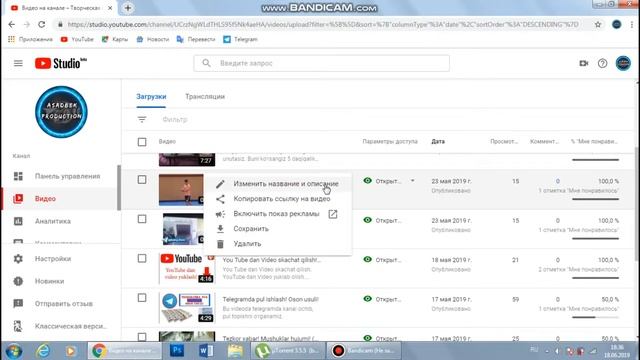Open the You Tube dan Video skachat title
The image size is (640, 360).
[x=271, y=260]
